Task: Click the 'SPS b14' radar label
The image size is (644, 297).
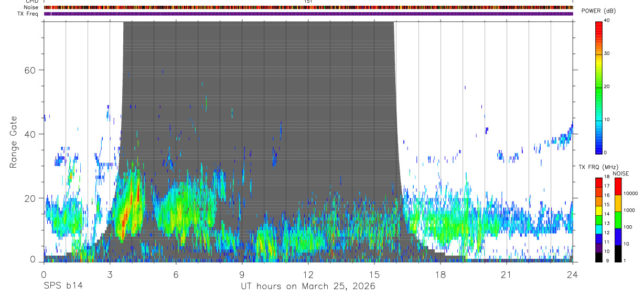Action: (x=63, y=286)
